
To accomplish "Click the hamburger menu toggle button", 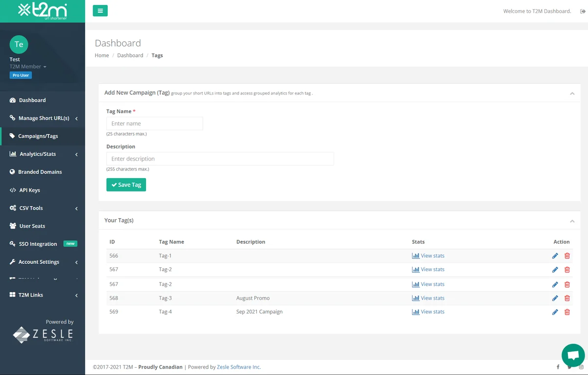I will click(100, 11).
